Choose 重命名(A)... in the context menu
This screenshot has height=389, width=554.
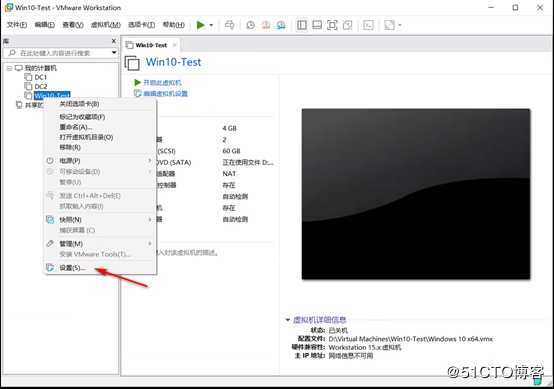[100, 127]
